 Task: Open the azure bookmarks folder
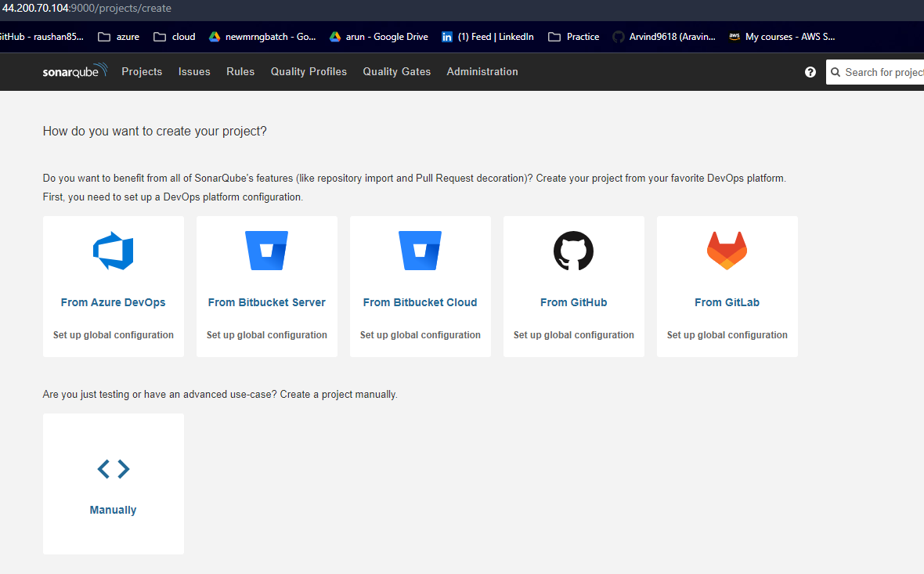coord(118,37)
